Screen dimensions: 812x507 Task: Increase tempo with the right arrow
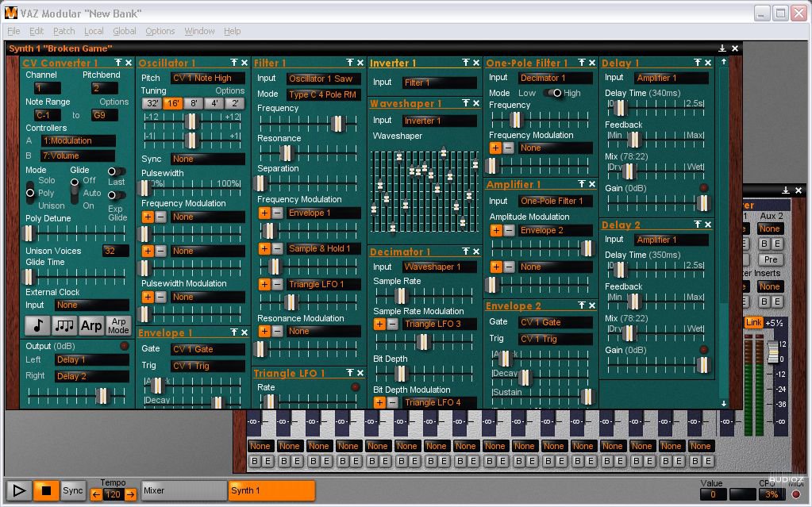tap(131, 494)
